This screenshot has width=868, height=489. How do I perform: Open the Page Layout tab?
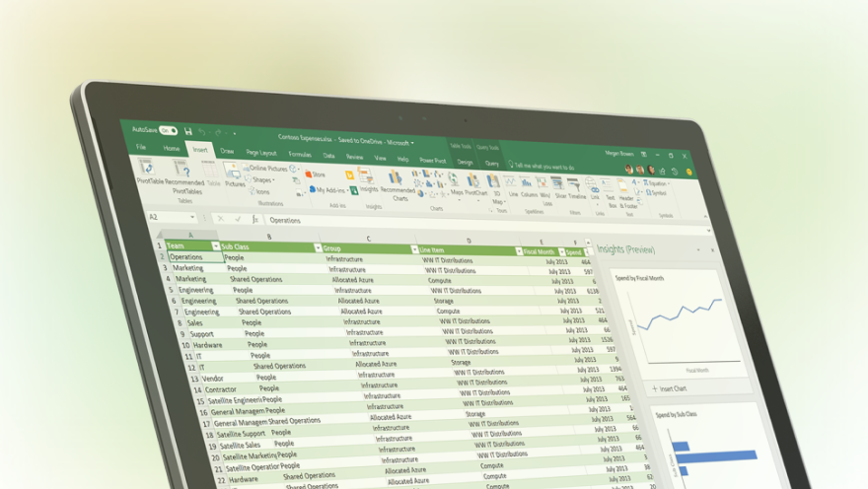260,152
